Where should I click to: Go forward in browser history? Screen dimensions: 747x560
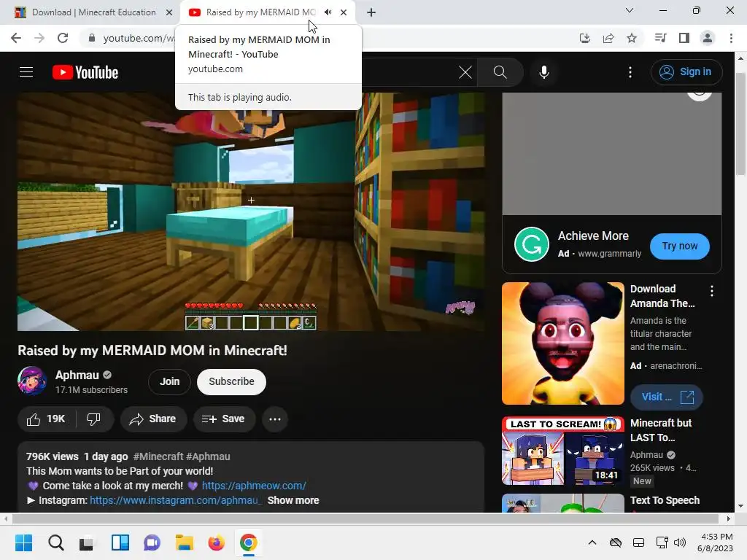(39, 38)
